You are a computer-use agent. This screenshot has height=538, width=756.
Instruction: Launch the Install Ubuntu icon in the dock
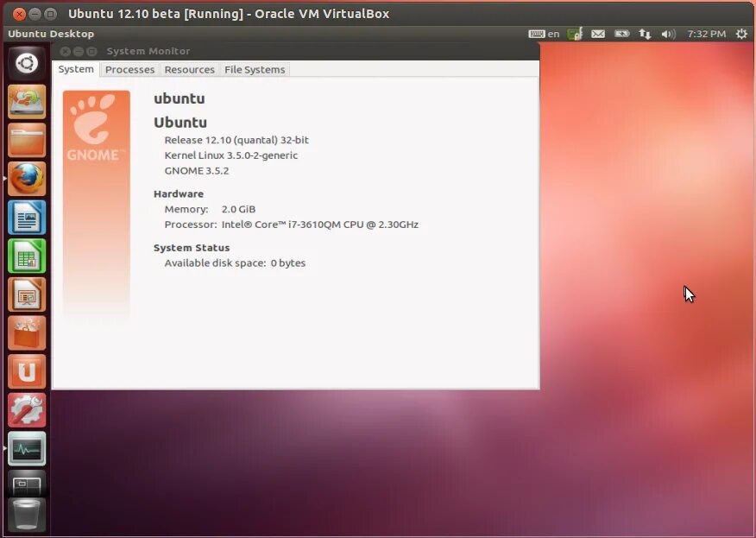point(27,101)
